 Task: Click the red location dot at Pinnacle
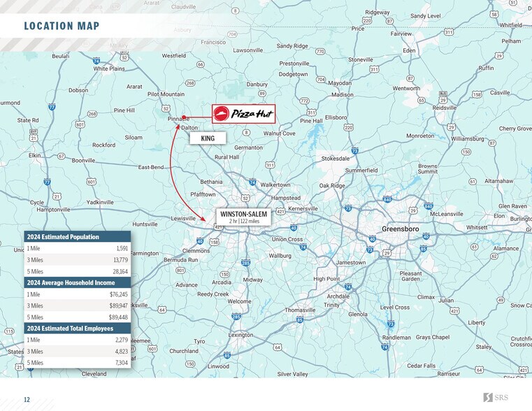tap(183, 117)
